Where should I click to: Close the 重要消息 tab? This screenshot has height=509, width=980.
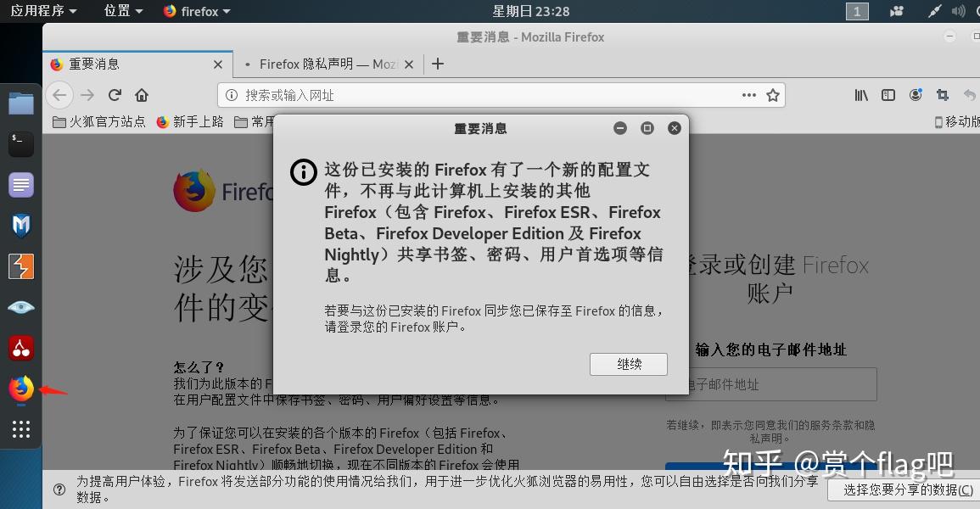tap(217, 64)
